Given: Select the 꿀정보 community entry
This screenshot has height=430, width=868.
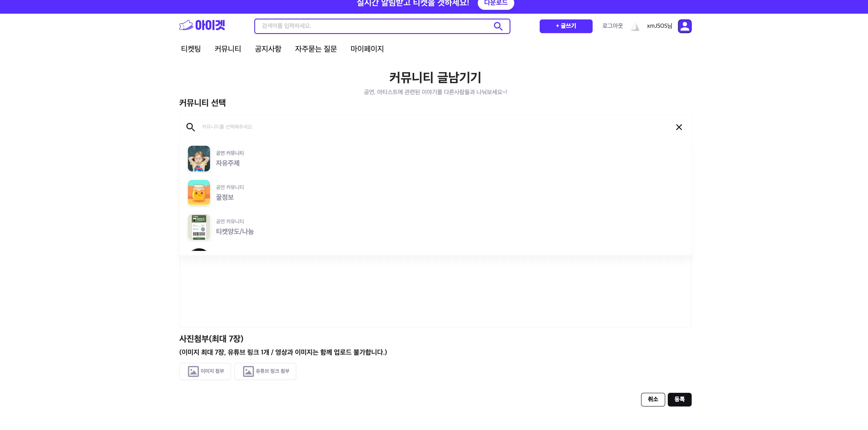Looking at the screenshot, I should point(224,193).
